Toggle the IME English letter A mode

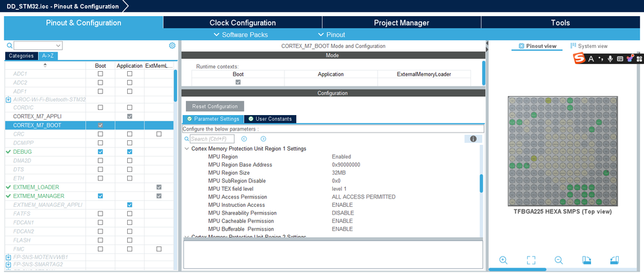[x=591, y=59]
